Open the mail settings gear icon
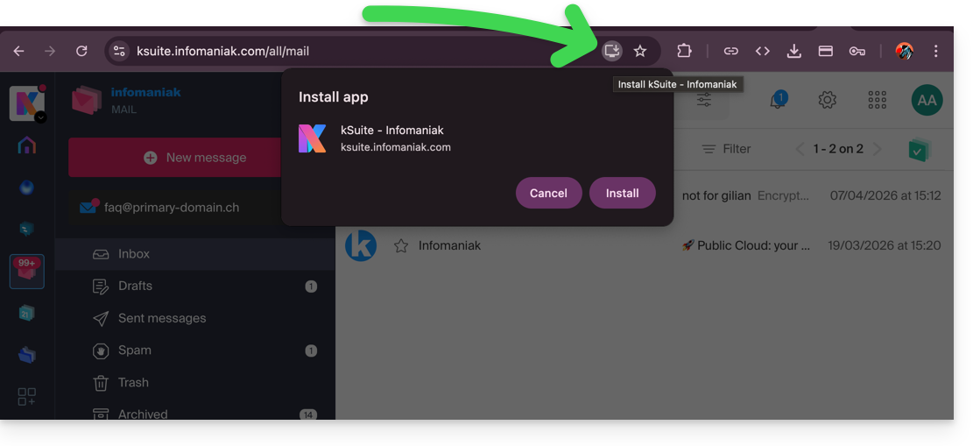The image size is (980, 446). (x=827, y=100)
